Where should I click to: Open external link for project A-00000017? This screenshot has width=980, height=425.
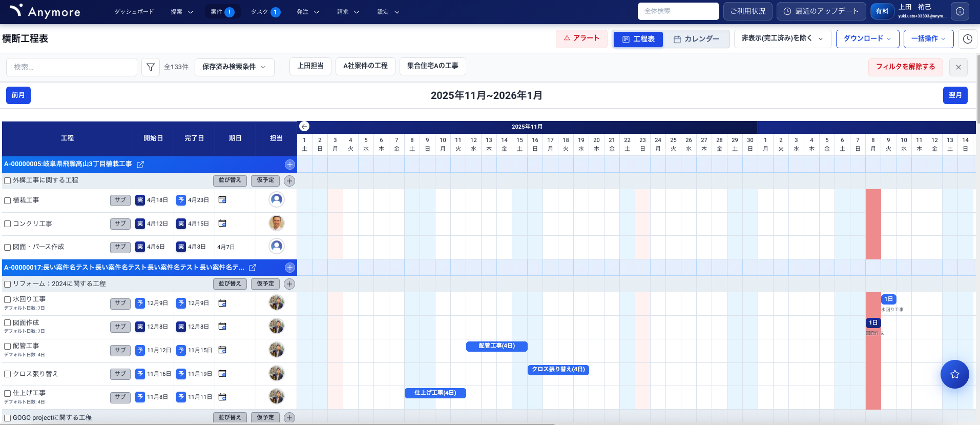253,268
